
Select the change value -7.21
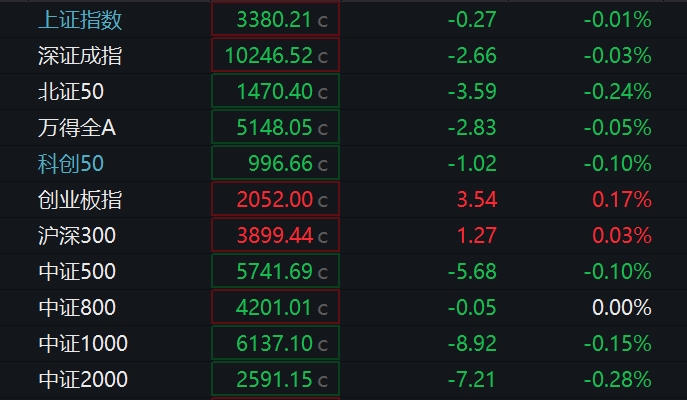[x=472, y=379]
